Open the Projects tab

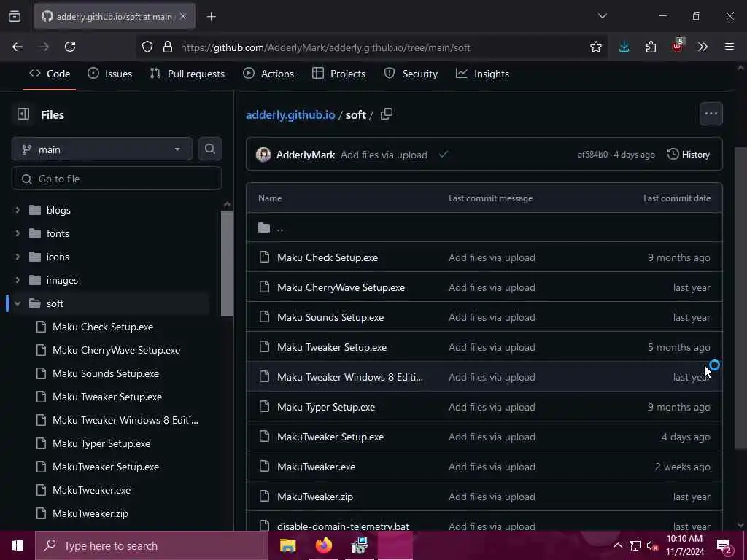pos(338,74)
